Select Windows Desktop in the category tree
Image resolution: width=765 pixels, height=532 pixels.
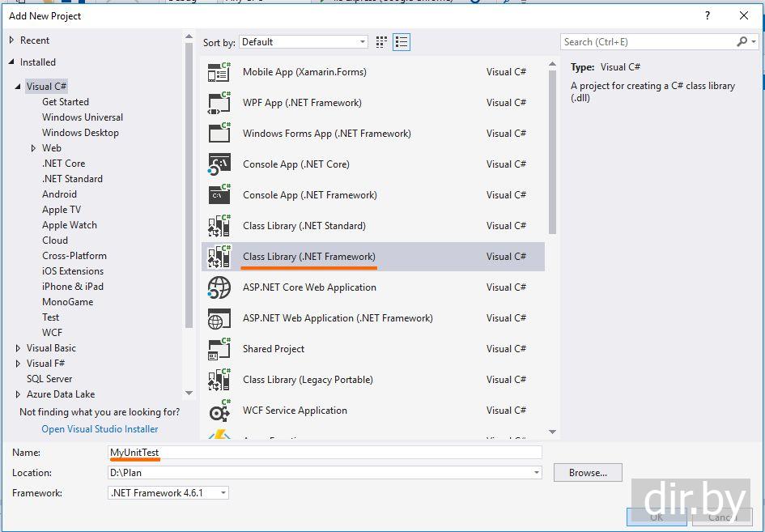coord(80,133)
